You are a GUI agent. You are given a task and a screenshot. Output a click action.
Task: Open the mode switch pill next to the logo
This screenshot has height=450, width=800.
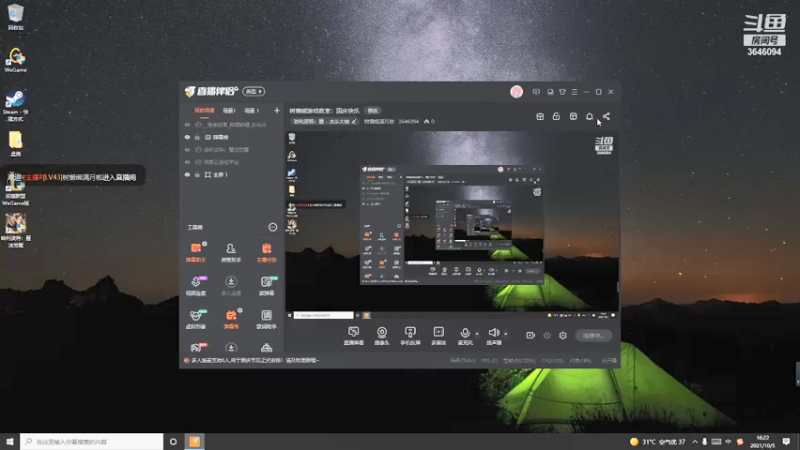(254, 91)
